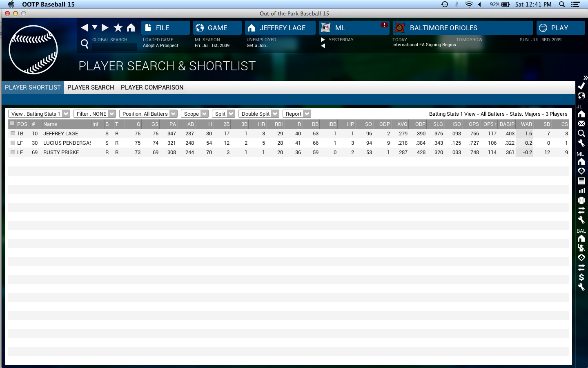This screenshot has width=588, height=368.
Task: Open the BAL team home icon
Action: pos(581,238)
